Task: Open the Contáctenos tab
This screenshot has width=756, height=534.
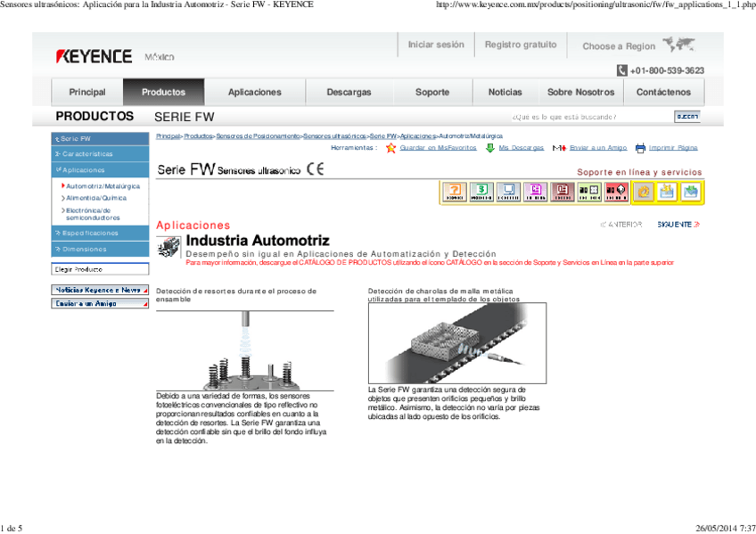Action: click(663, 92)
